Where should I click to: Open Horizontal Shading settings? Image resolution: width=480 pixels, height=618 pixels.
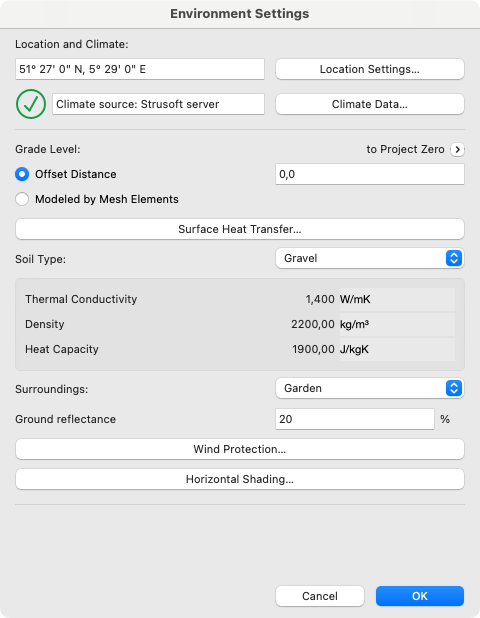(x=240, y=479)
